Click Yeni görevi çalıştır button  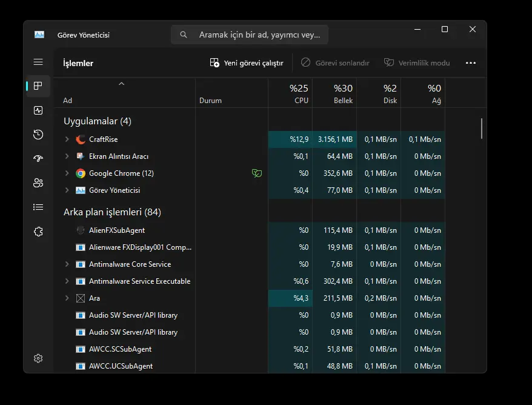coord(247,63)
